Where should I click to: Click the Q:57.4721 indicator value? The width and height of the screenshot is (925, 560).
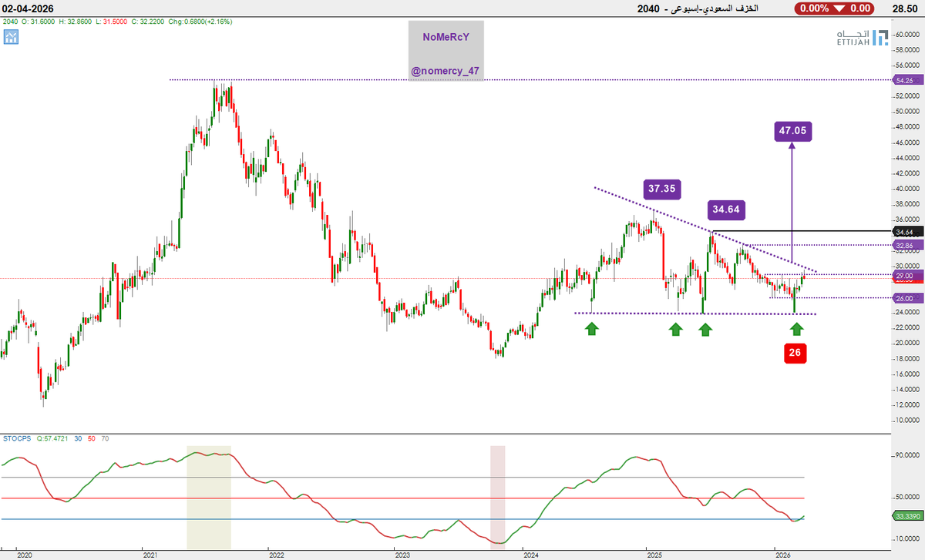point(53,438)
